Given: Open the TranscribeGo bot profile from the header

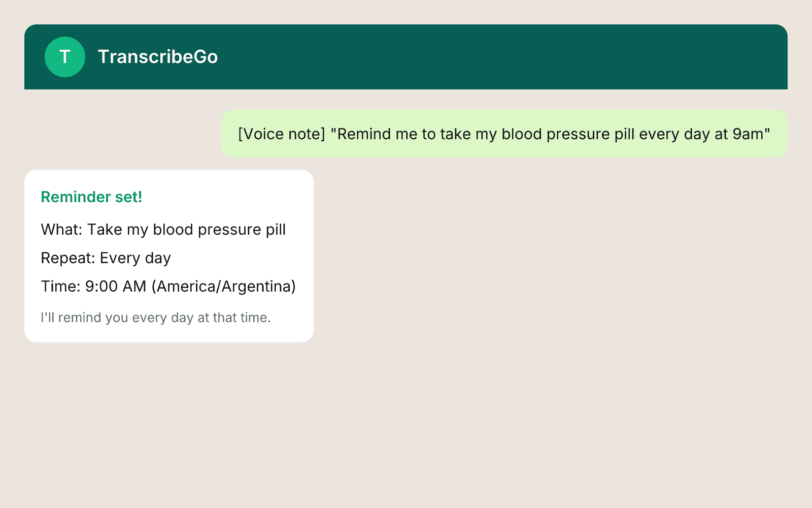Looking at the screenshot, I should 64,56.
